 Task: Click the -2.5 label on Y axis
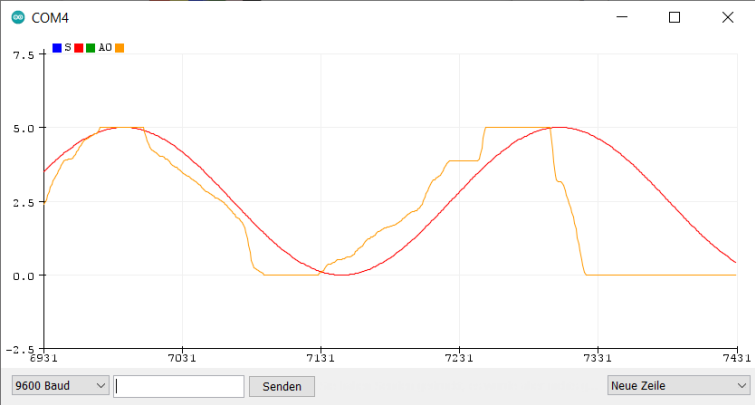click(20, 349)
